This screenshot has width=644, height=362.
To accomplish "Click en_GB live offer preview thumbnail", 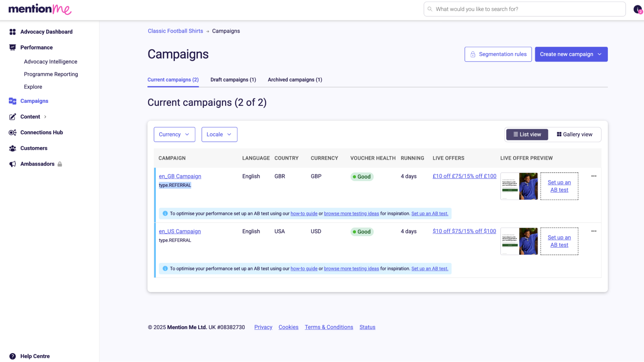I will 519,186.
